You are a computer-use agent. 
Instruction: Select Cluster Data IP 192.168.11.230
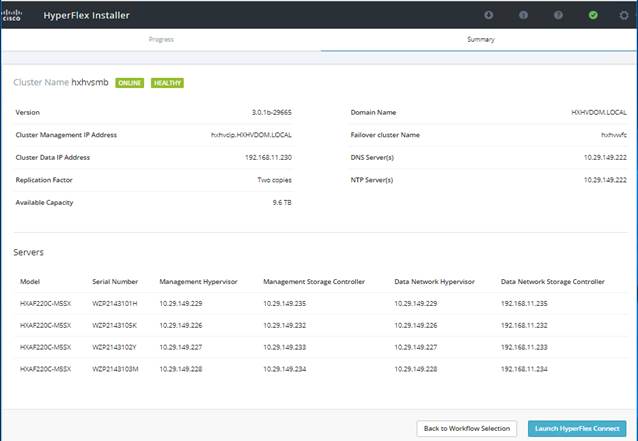[268, 157]
